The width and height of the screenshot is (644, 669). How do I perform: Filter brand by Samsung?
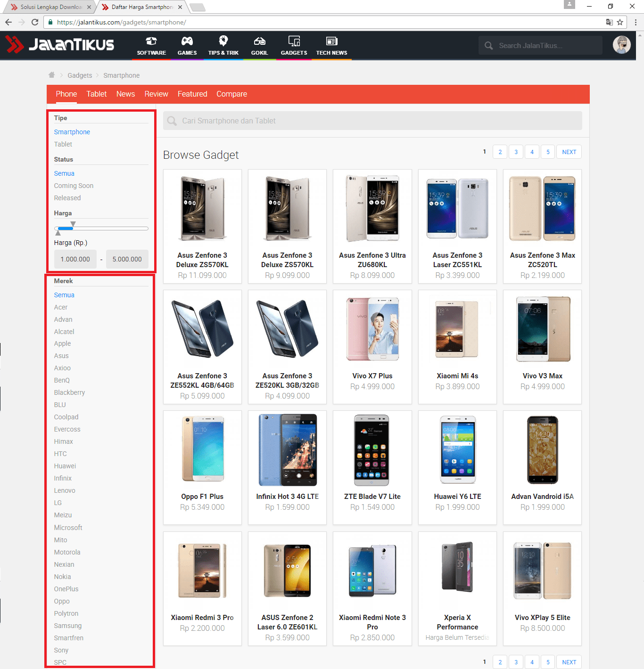tap(68, 626)
